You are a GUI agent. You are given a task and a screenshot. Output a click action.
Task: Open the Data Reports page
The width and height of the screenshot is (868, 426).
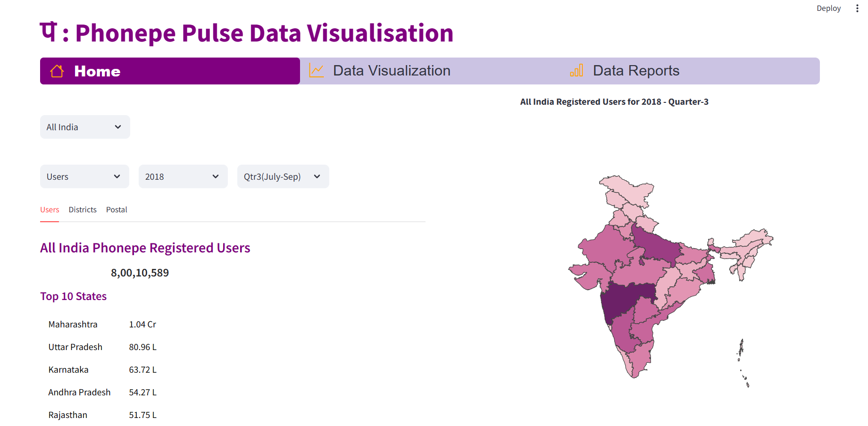coord(636,70)
